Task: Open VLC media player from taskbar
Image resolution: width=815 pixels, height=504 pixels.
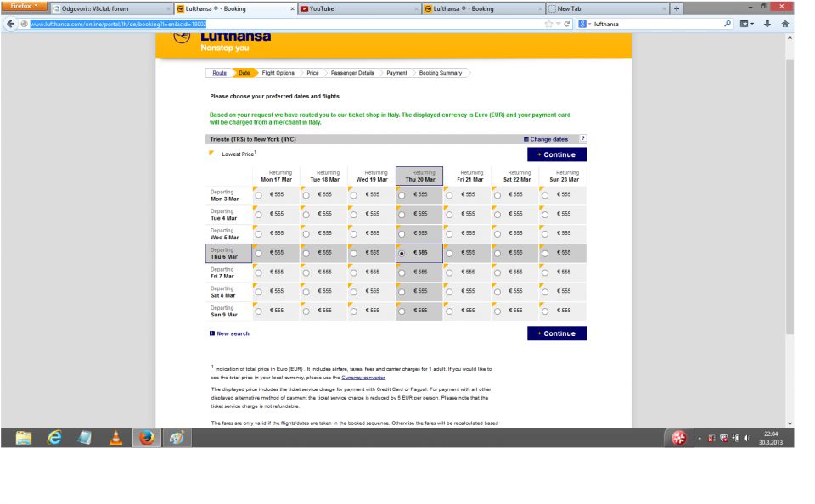Action: (x=115, y=438)
